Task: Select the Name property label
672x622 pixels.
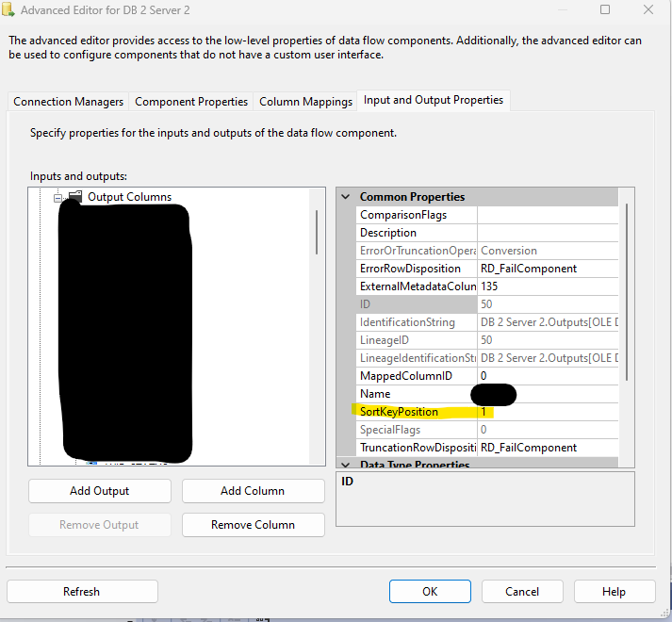Action: (x=417, y=394)
